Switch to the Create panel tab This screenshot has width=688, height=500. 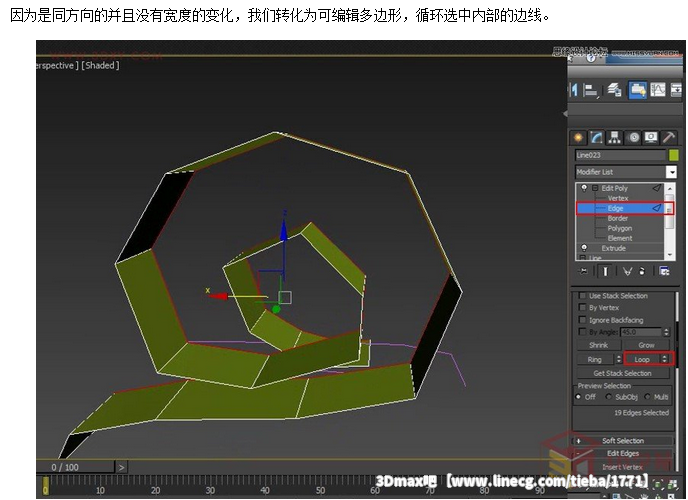coord(578,138)
